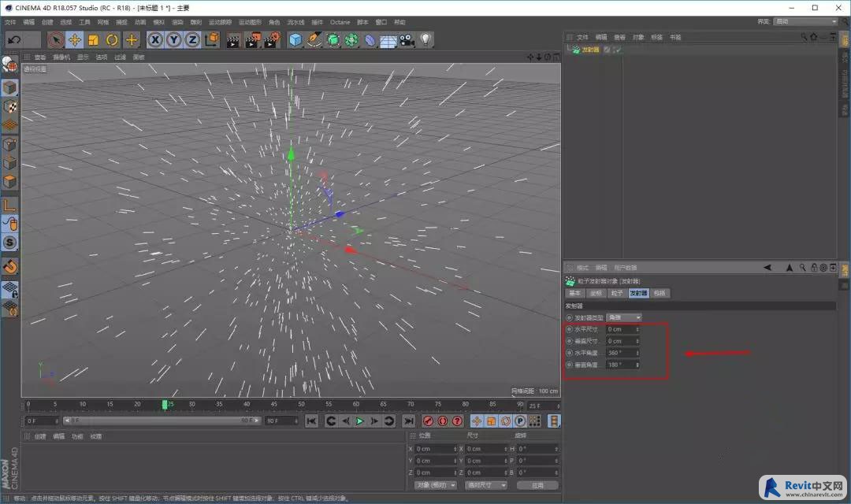Open the deformer objects icon

click(370, 40)
